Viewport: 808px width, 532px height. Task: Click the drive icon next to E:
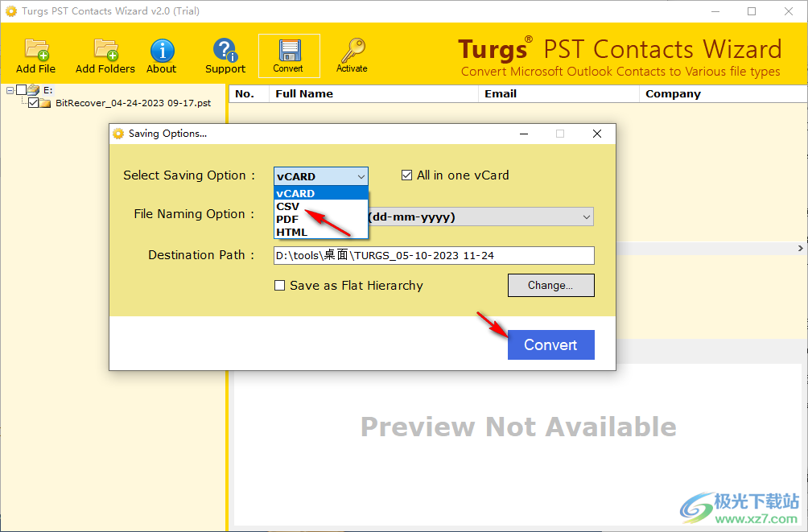[x=34, y=90]
